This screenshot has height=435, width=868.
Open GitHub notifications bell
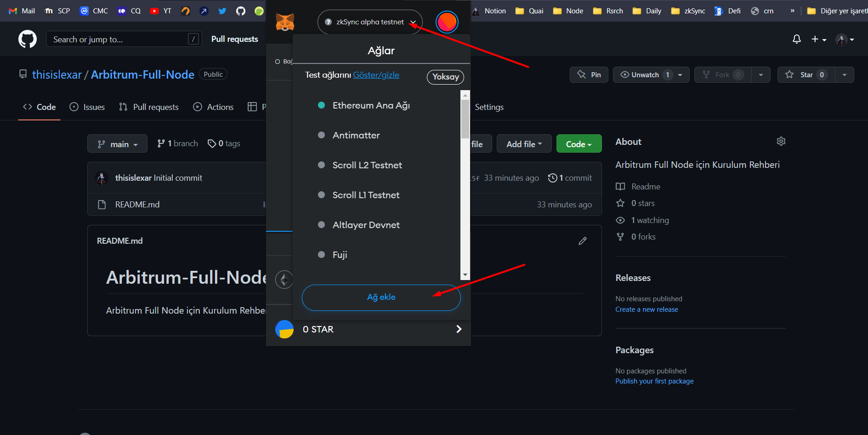[797, 39]
